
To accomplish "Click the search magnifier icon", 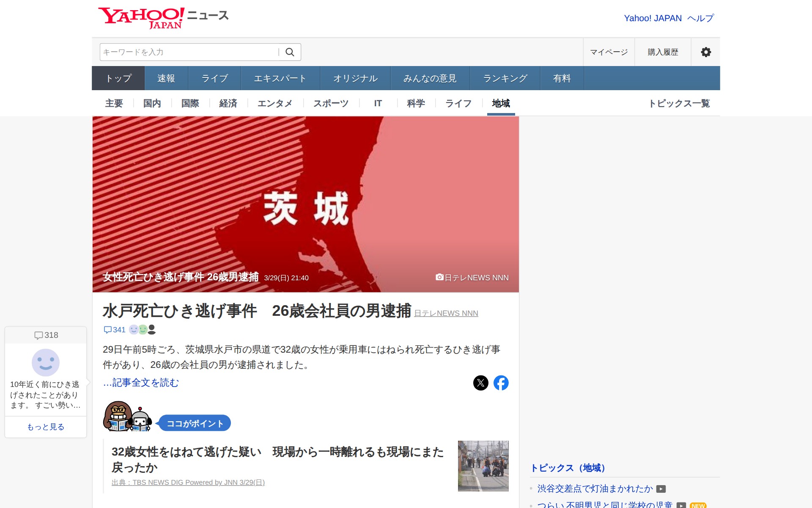I will [x=290, y=52].
